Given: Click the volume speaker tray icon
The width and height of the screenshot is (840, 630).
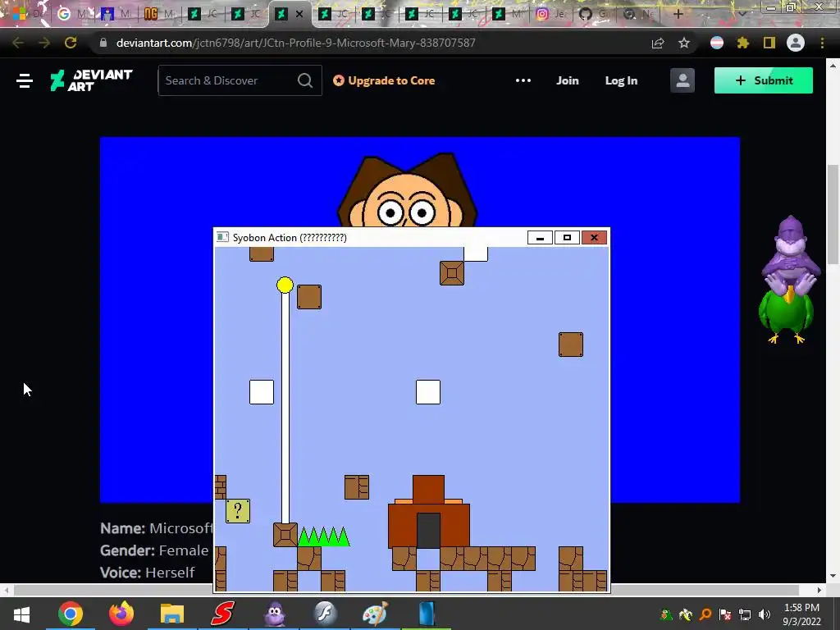Looking at the screenshot, I should tap(765, 614).
